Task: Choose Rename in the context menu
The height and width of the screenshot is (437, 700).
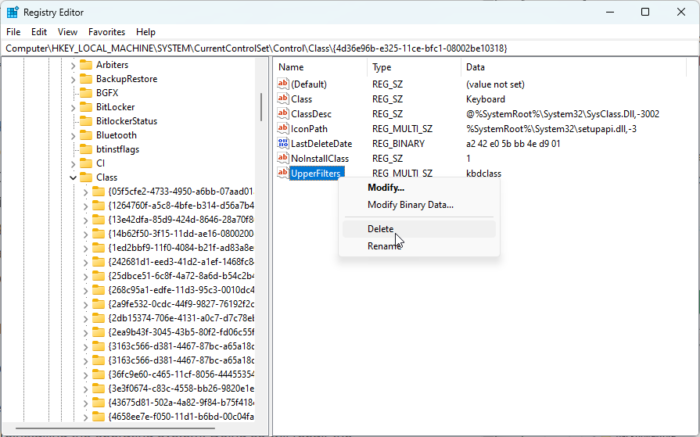Action: (419, 246)
